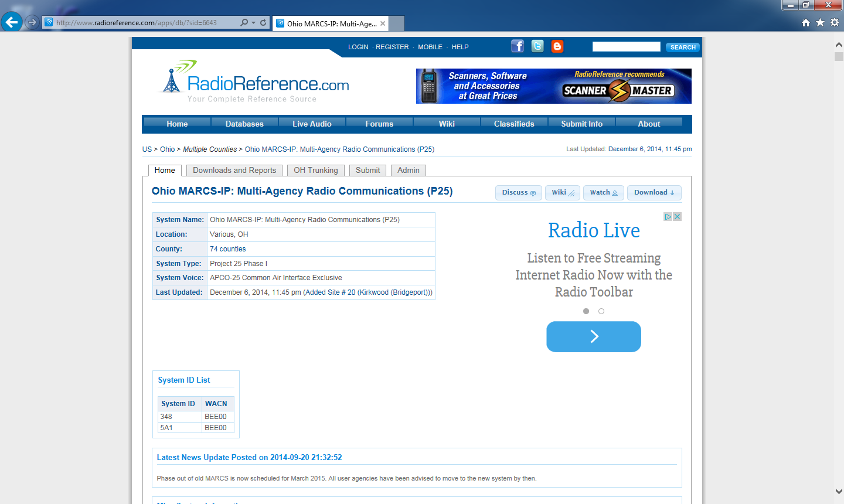Switch to the Admin tab
This screenshot has height=504, width=844.
pyautogui.click(x=409, y=171)
